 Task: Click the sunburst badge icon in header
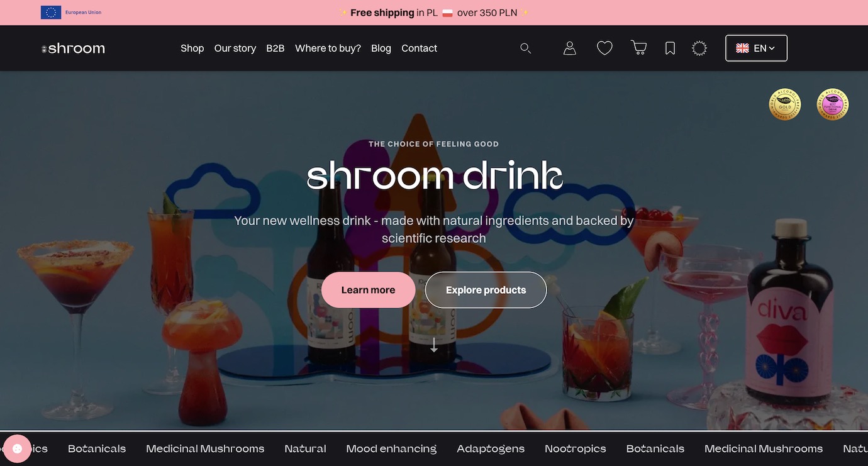(699, 47)
